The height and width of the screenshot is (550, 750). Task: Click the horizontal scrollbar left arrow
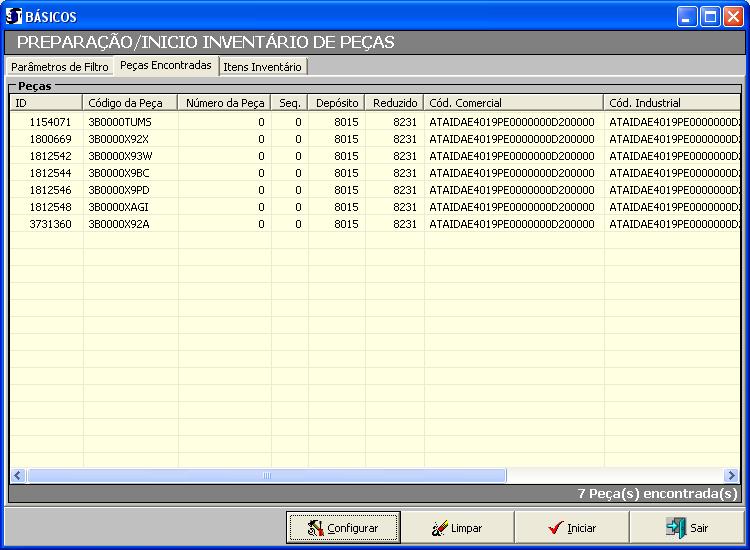(18, 476)
